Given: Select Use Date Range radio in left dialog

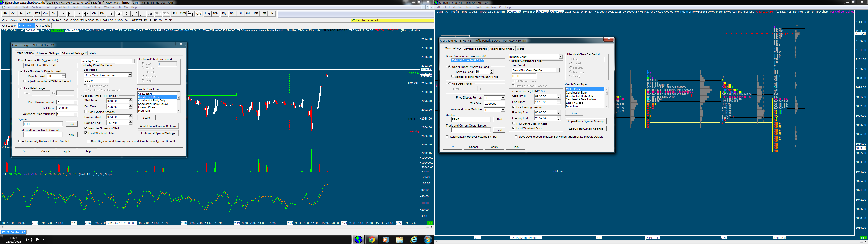Looking at the screenshot, I should coord(21,88).
